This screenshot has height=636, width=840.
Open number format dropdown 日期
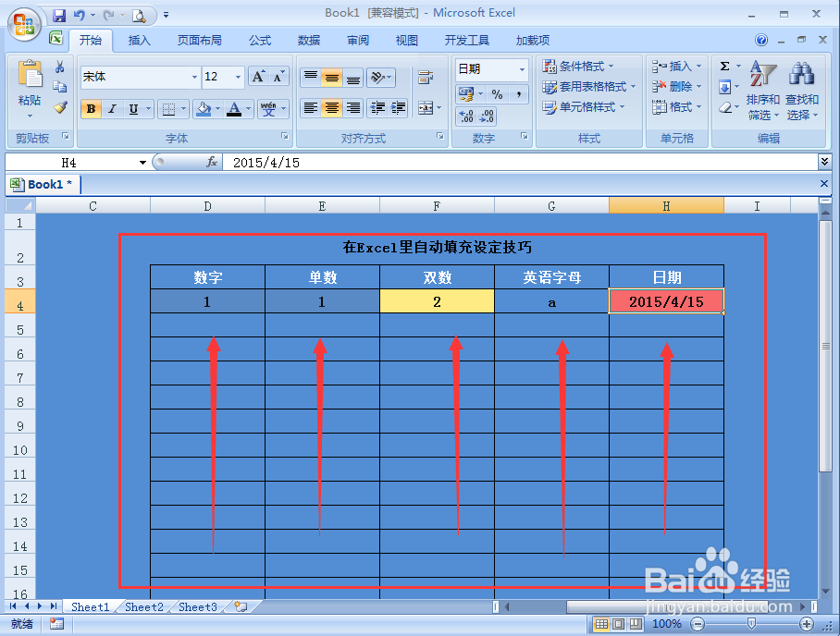click(522, 69)
